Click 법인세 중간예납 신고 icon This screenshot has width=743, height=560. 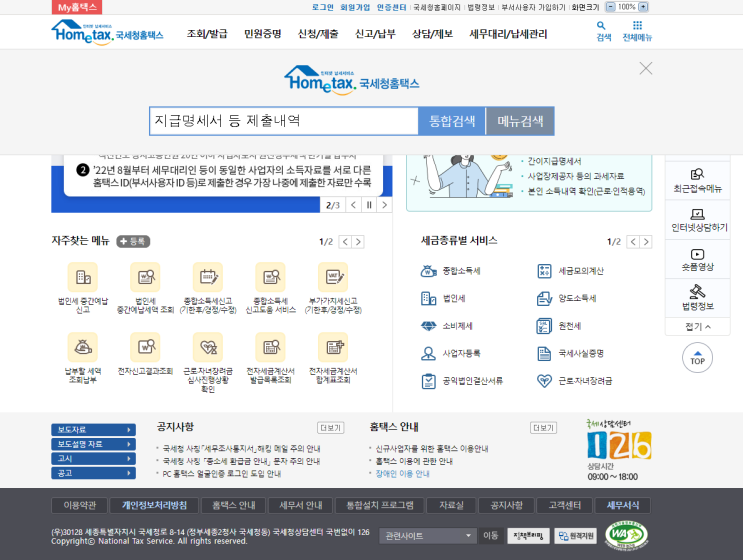pyautogui.click(x=83, y=277)
